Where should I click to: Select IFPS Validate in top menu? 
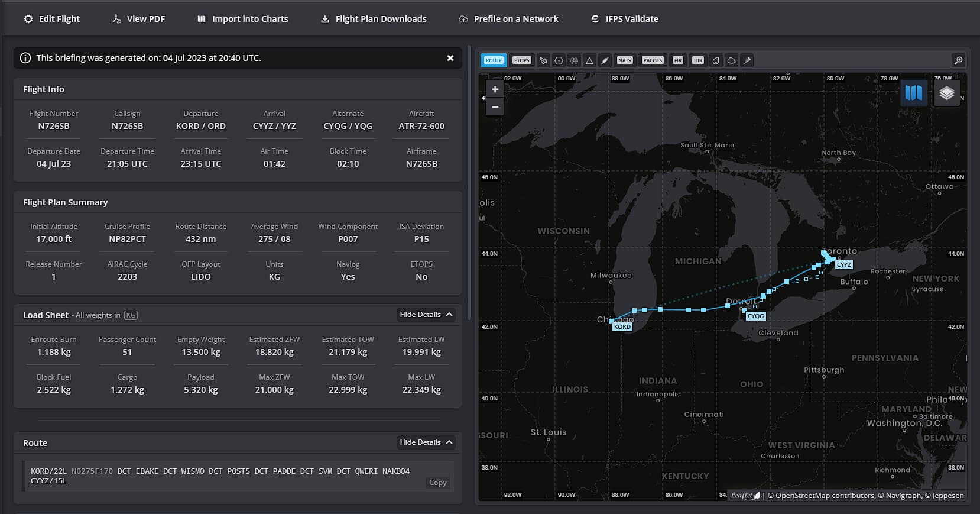[624, 19]
